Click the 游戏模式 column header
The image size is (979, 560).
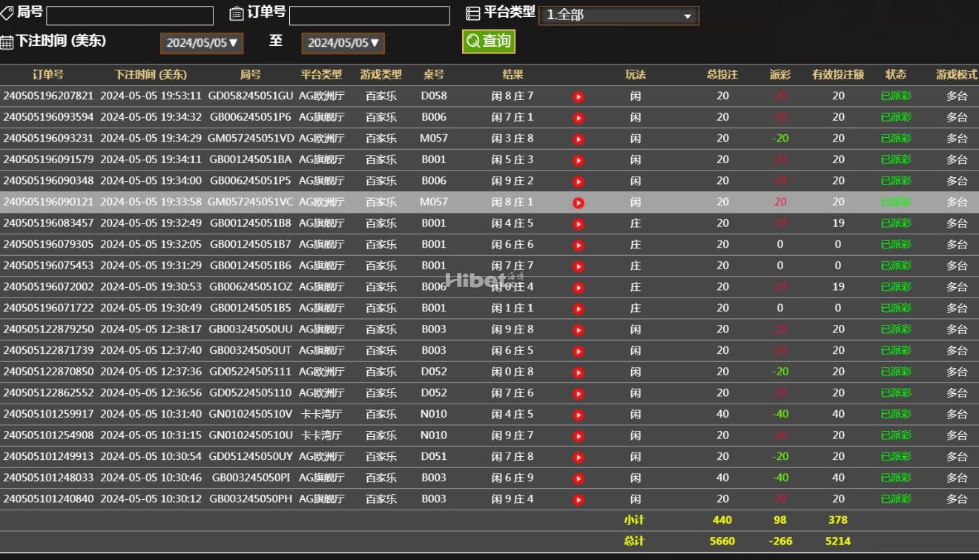tap(957, 74)
